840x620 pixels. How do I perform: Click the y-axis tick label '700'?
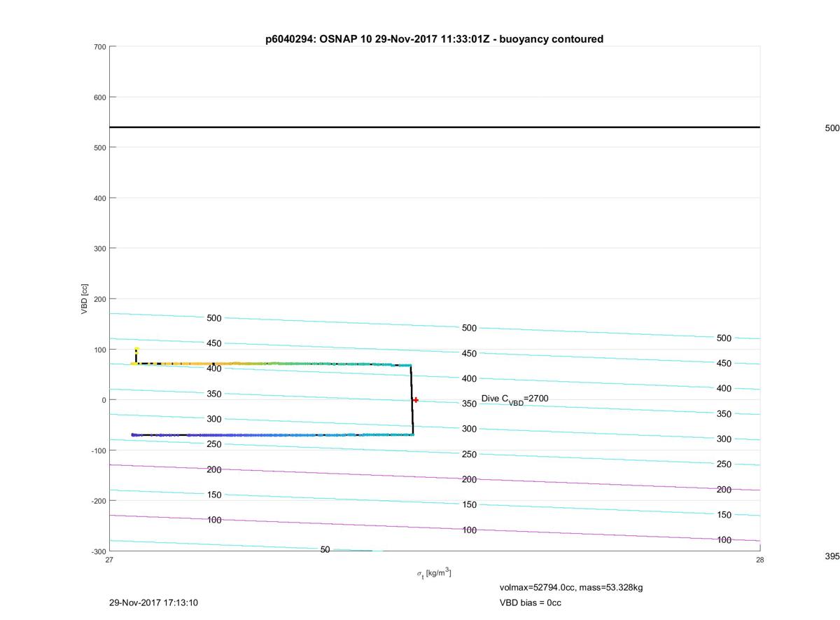pyautogui.click(x=99, y=47)
